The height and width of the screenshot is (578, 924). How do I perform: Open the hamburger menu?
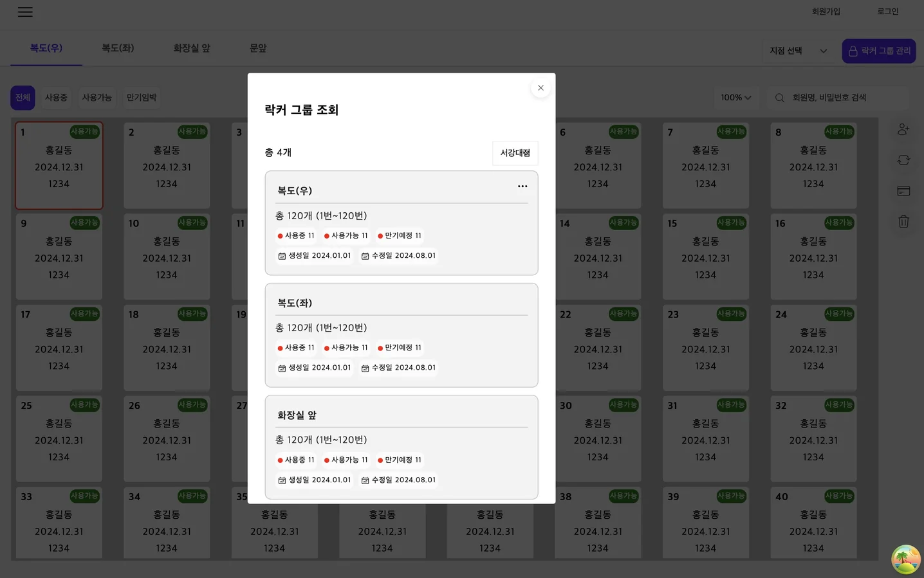point(25,12)
